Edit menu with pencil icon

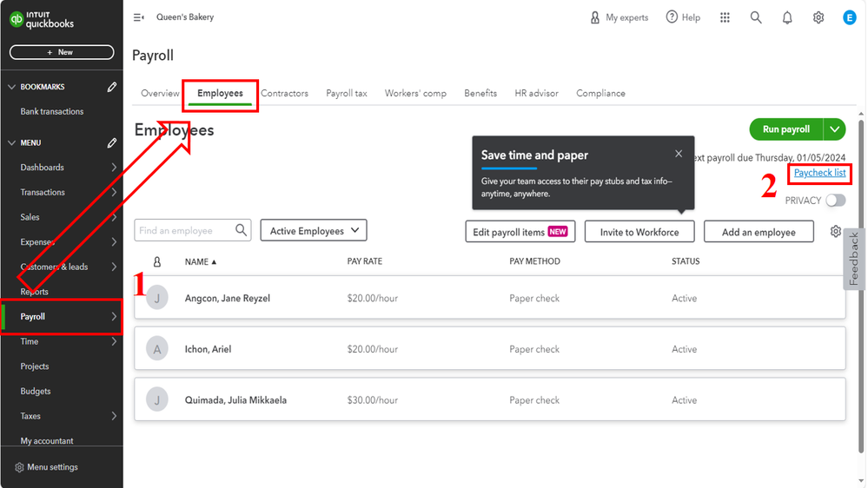[112, 142]
